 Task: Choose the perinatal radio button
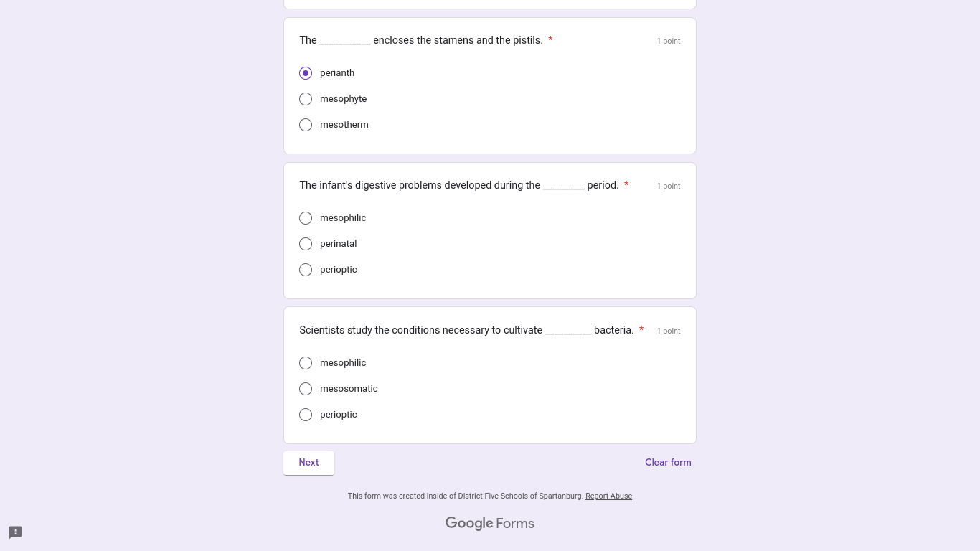coord(306,244)
